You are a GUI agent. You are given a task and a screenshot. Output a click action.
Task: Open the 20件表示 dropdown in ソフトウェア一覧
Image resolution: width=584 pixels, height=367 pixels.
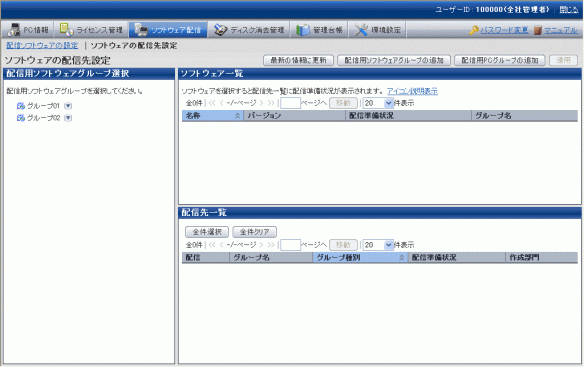click(x=378, y=103)
